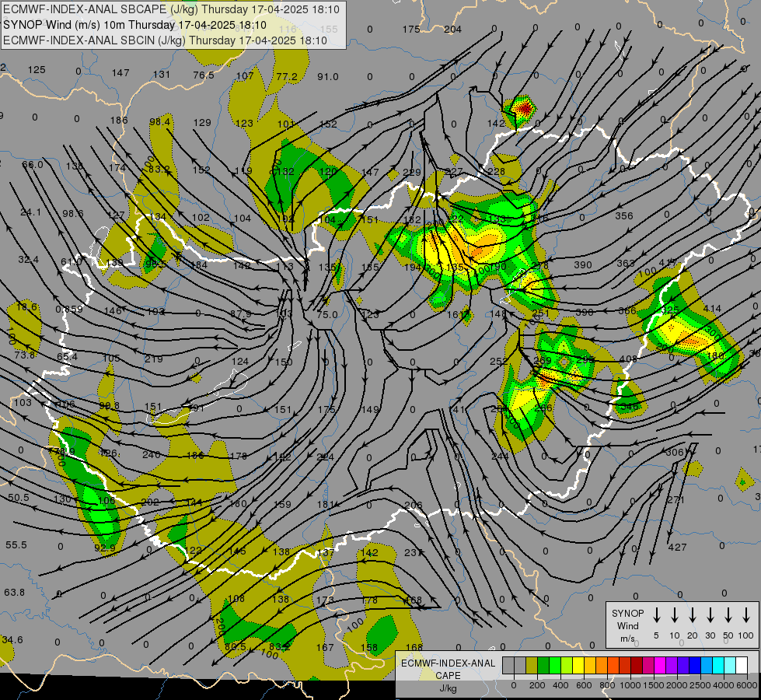The image size is (761, 700).
Task: Click the map value 306
Action: coord(675,452)
